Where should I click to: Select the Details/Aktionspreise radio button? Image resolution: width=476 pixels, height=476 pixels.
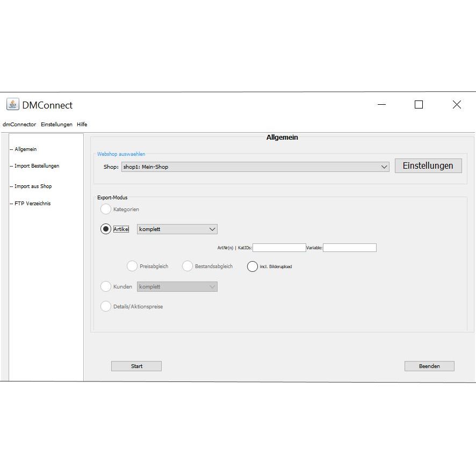tap(106, 306)
